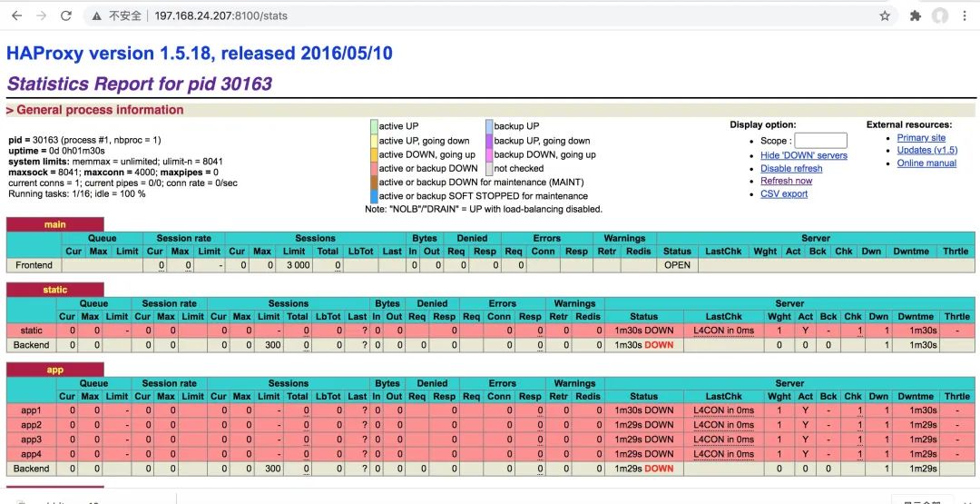Click the browser forward arrow
This screenshot has height=504, width=980.
point(41,16)
